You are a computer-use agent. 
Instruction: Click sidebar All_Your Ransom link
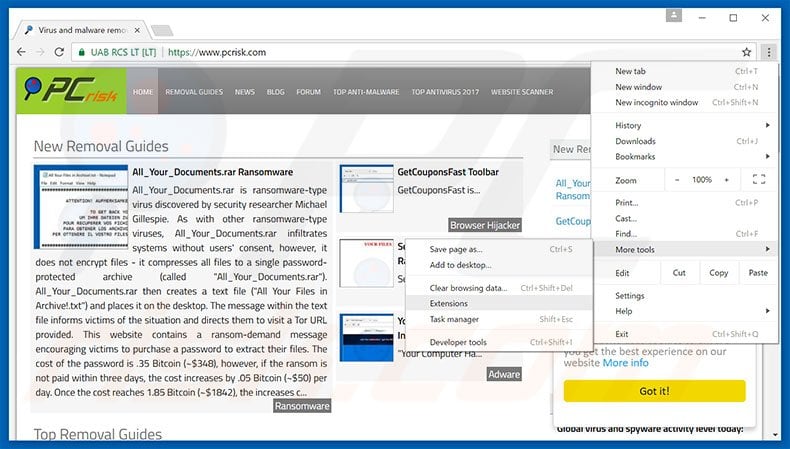573,189
